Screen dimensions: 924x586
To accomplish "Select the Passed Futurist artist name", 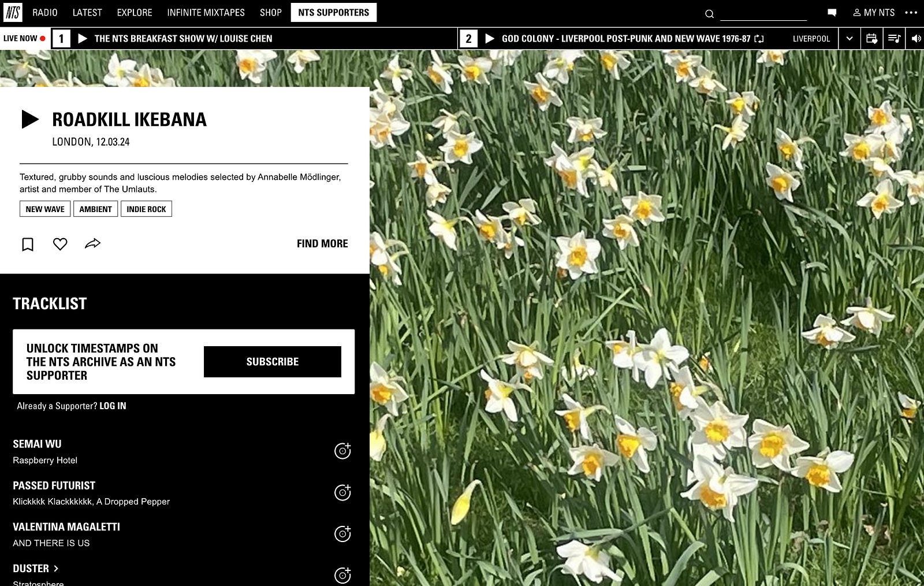I will [x=54, y=485].
